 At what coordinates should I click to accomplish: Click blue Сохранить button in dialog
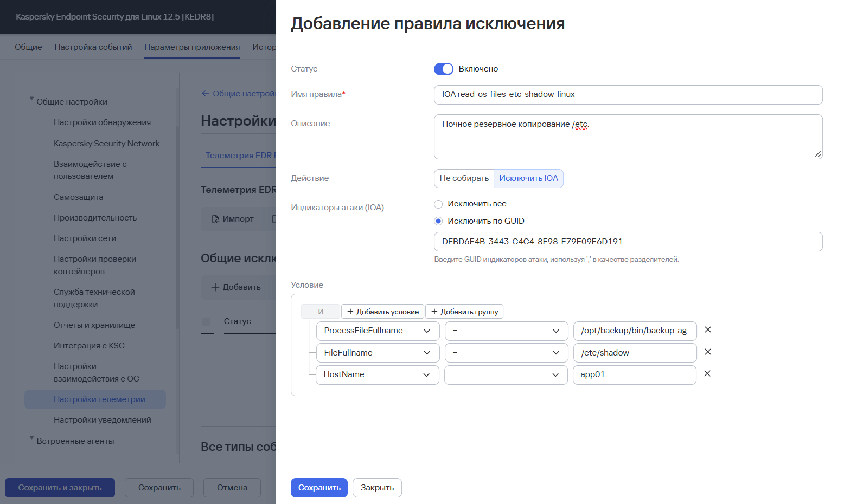(x=319, y=488)
